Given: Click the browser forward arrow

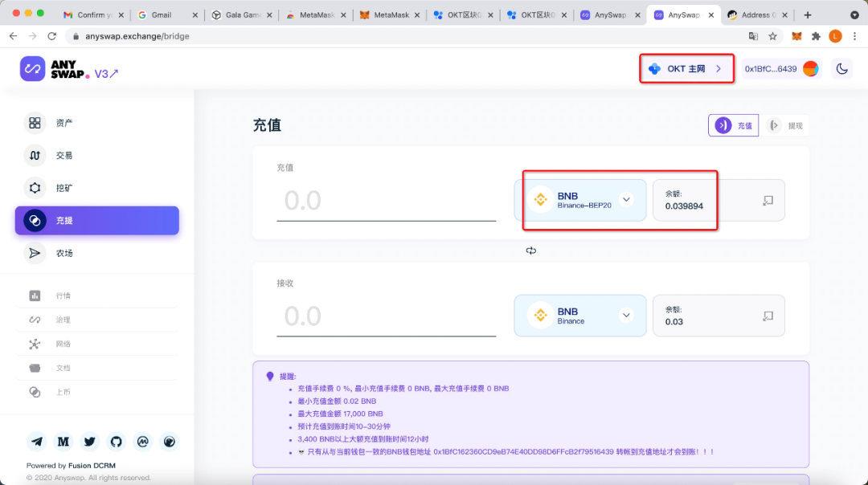Looking at the screenshot, I should pyautogui.click(x=33, y=36).
